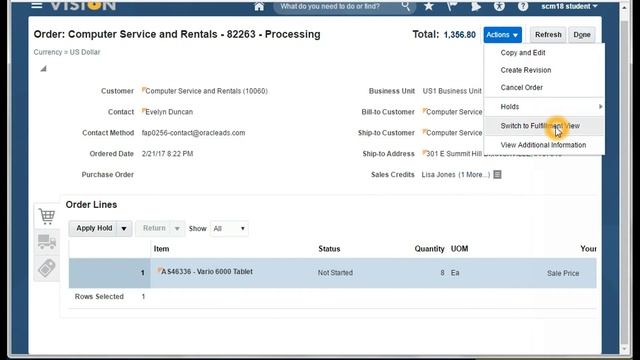
Task: Click the Sale Price cell
Action: pos(563,273)
